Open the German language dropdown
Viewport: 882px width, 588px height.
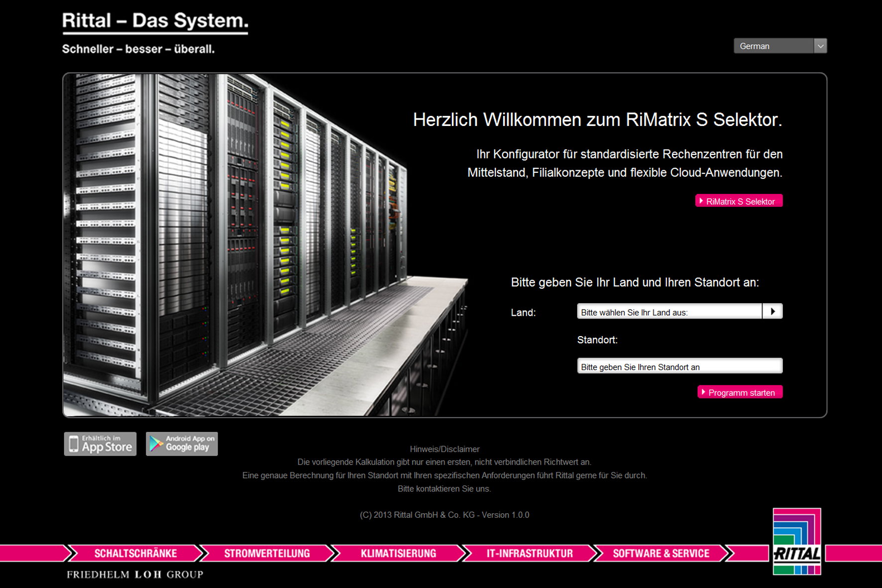tap(780, 46)
